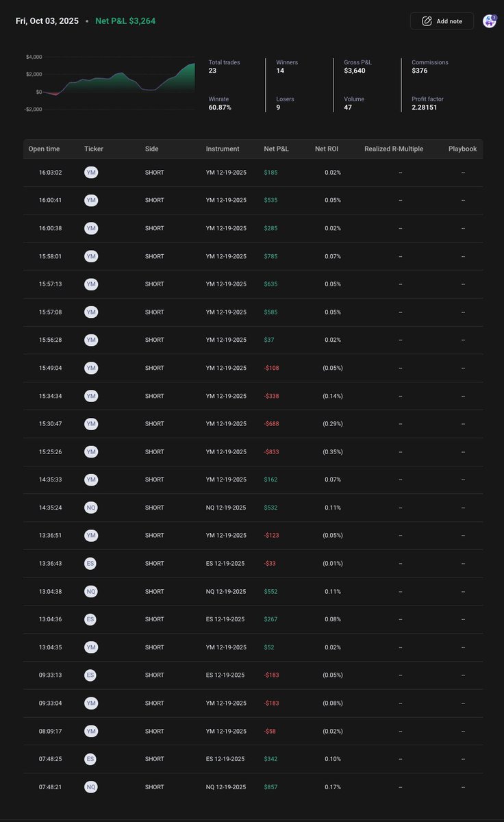The height and width of the screenshot is (822, 504).
Task: Click ES 12-19-2025 instrument at 13:36:43
Action: 225,564
